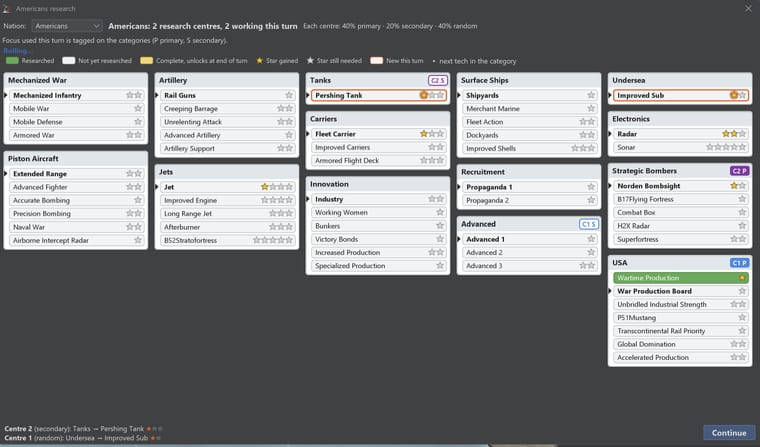Click the C2 P focus badge on Strategic Bombers

[740, 171]
